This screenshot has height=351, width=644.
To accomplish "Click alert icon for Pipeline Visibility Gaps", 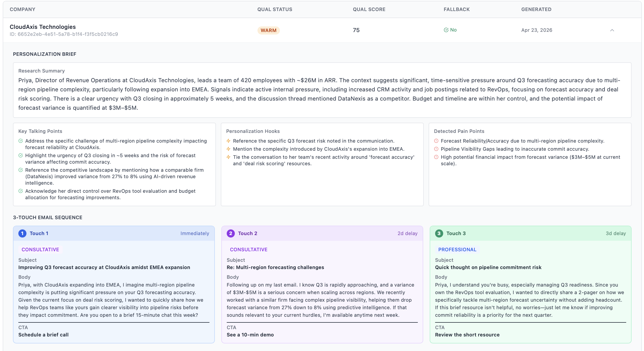I will (436, 149).
